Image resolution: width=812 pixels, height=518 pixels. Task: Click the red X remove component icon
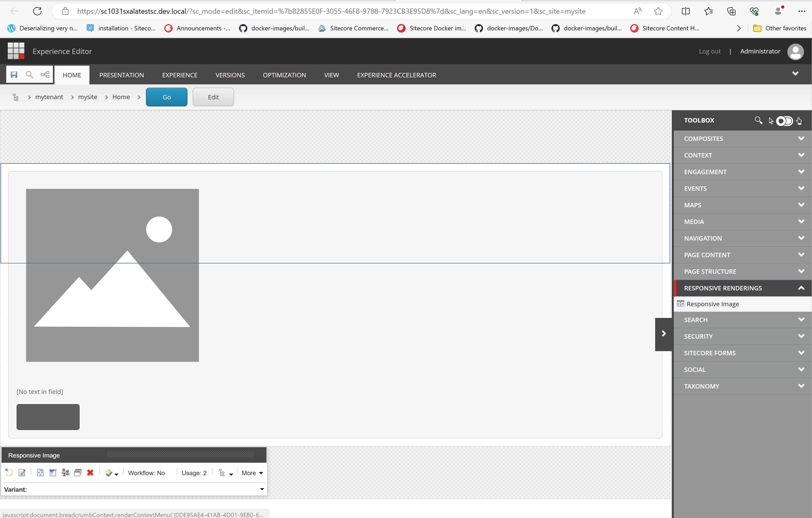coord(90,472)
